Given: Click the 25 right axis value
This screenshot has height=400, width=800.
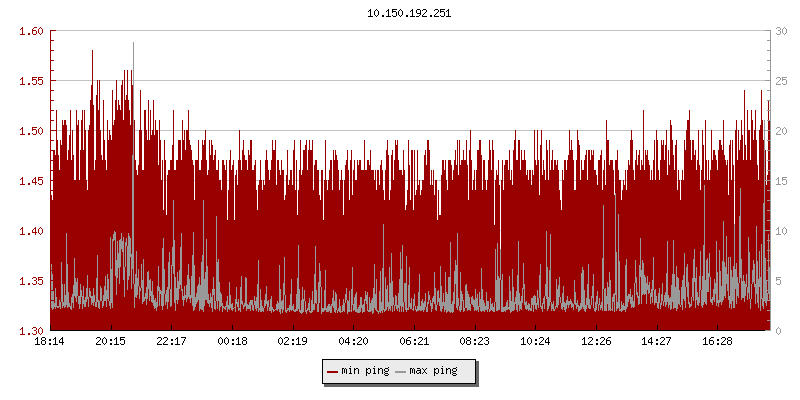Looking at the screenshot, I should pyautogui.click(x=780, y=81).
